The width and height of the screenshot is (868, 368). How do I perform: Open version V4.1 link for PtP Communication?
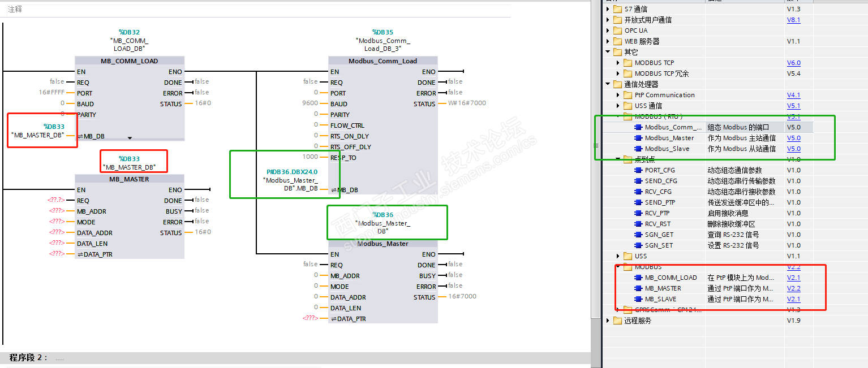pyautogui.click(x=793, y=95)
